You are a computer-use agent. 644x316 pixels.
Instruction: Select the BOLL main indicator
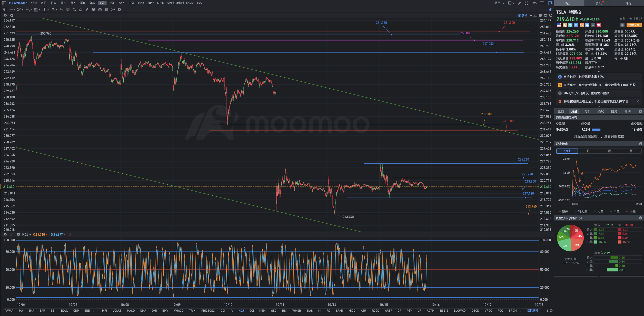[64, 311]
